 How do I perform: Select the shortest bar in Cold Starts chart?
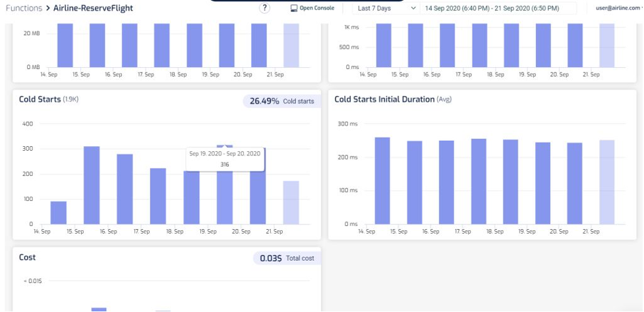tap(59, 213)
